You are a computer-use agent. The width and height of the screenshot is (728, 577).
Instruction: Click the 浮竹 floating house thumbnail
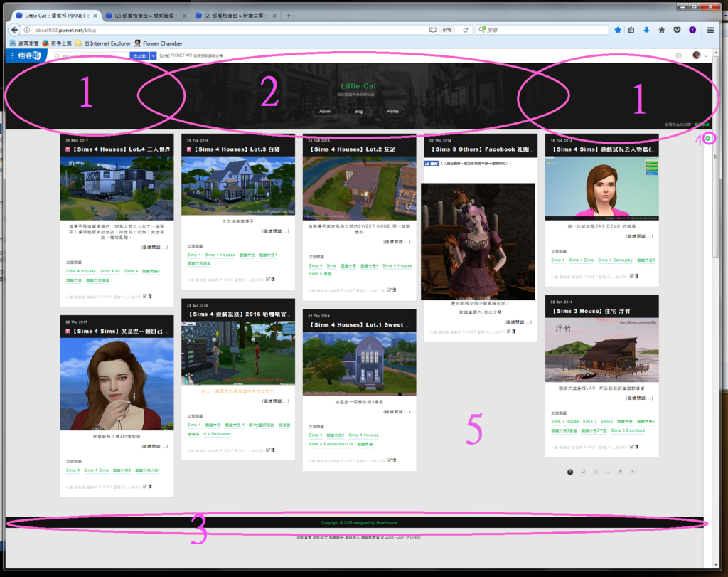pos(601,350)
